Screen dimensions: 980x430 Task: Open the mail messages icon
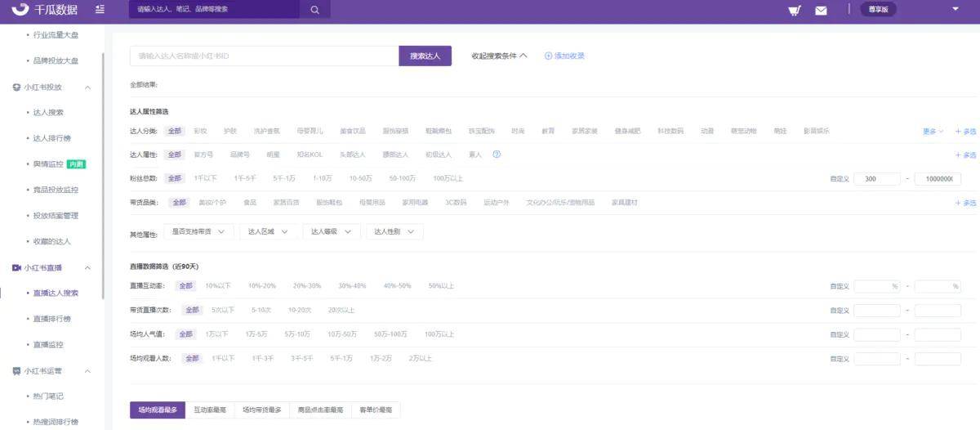pyautogui.click(x=821, y=11)
